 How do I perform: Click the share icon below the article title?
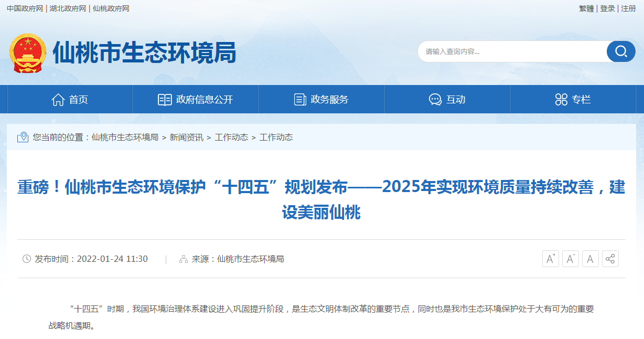point(610,259)
